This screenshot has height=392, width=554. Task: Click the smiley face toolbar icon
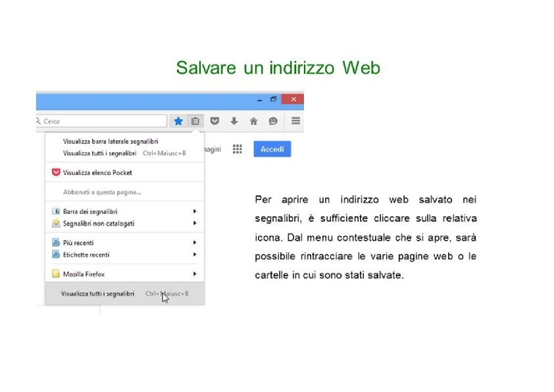click(x=273, y=121)
